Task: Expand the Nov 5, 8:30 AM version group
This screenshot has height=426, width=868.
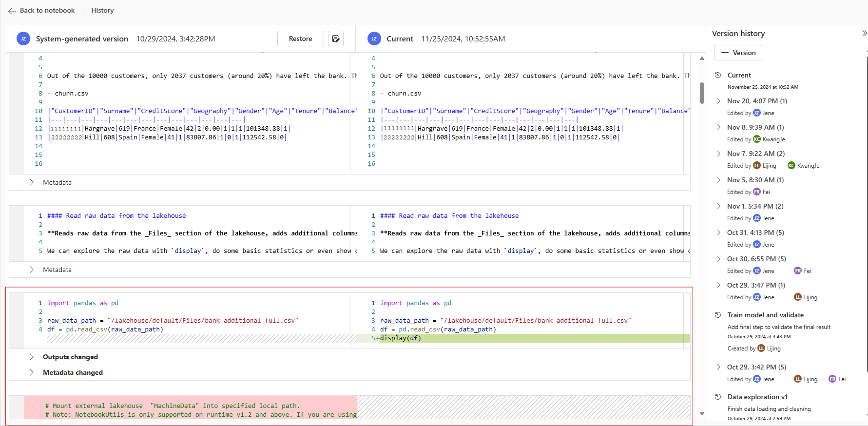Action: 719,180
